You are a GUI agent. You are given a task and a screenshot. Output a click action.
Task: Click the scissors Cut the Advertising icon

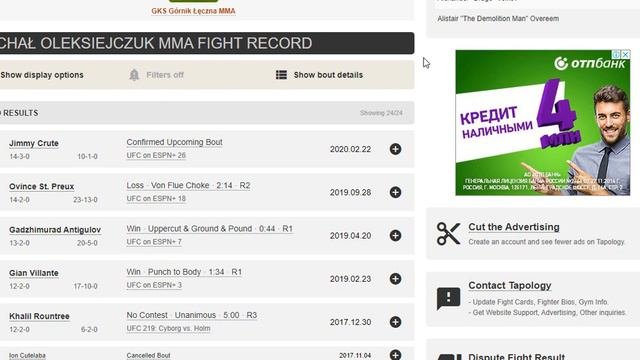click(448, 233)
